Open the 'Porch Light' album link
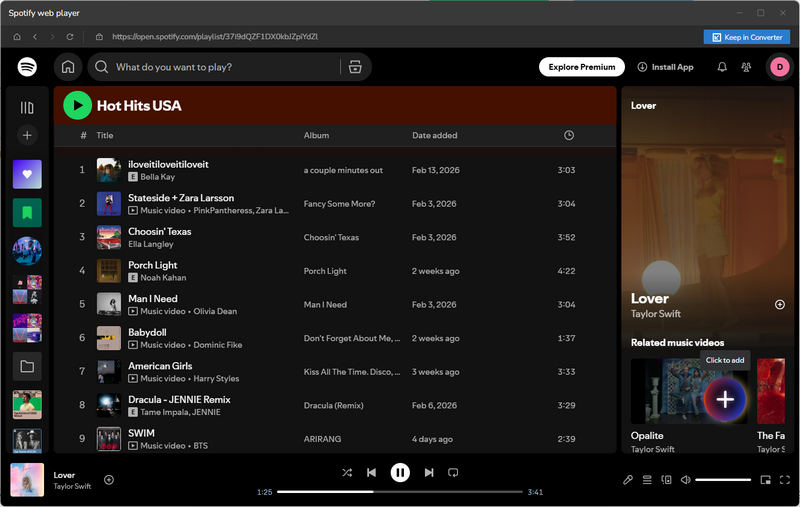Screen dimensions: 800x507 point(325,271)
